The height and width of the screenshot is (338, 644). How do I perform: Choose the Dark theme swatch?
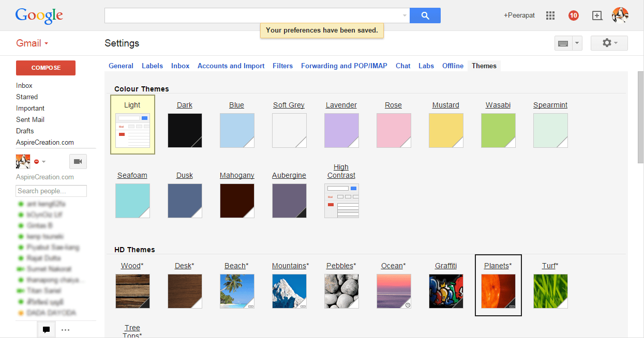click(185, 130)
